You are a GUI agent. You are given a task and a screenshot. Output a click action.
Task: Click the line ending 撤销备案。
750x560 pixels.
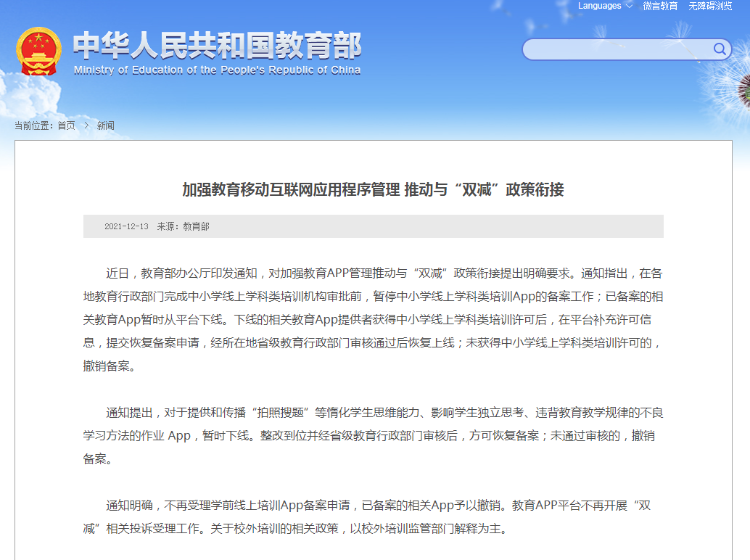pyautogui.click(x=110, y=366)
